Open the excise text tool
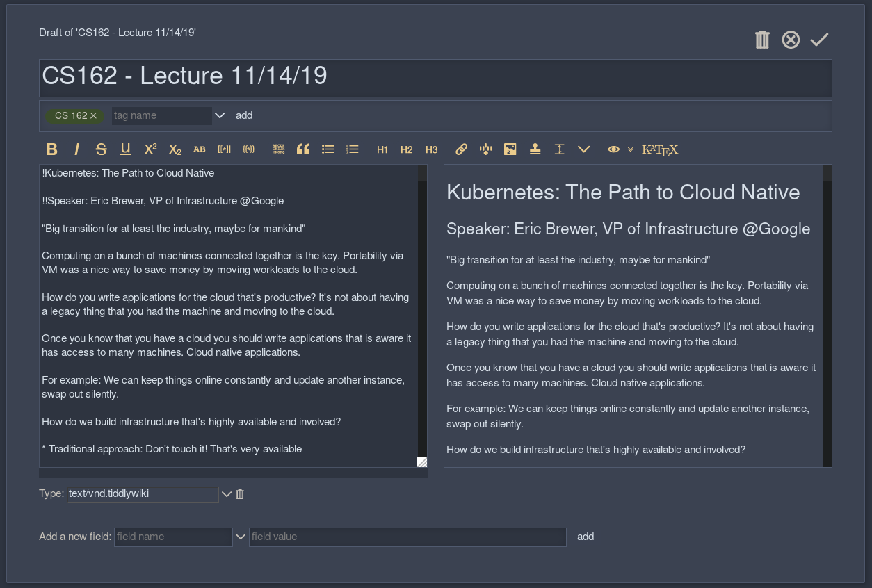This screenshot has height=588, width=872. pyautogui.click(x=486, y=149)
